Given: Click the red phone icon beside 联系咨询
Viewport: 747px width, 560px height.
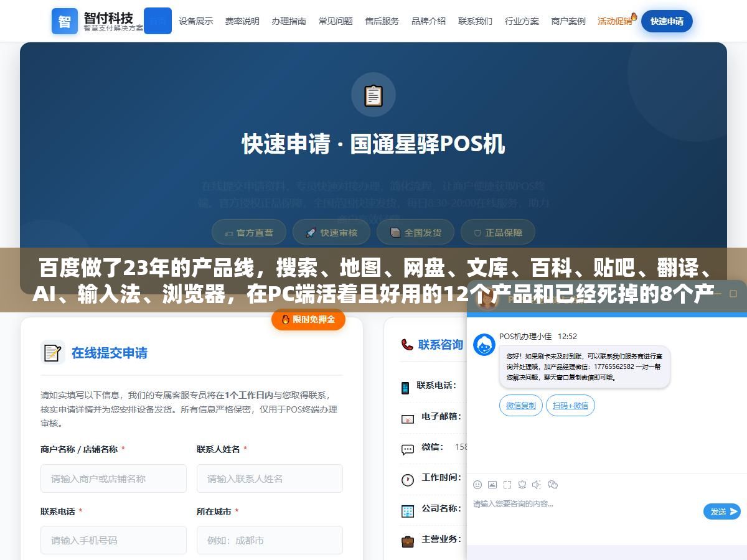Looking at the screenshot, I should pyautogui.click(x=407, y=345).
